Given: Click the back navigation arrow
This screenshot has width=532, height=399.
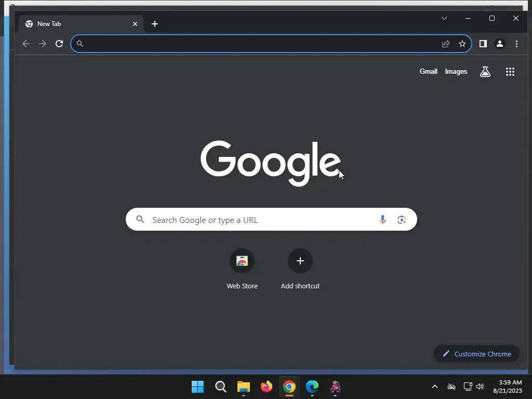Looking at the screenshot, I should click(x=26, y=44).
